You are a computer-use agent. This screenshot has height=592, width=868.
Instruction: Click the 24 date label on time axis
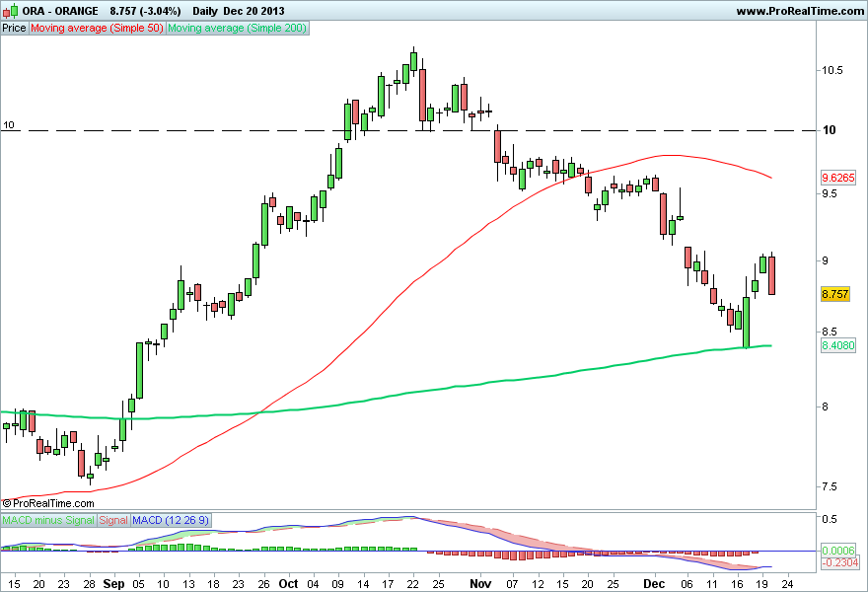tap(787, 584)
